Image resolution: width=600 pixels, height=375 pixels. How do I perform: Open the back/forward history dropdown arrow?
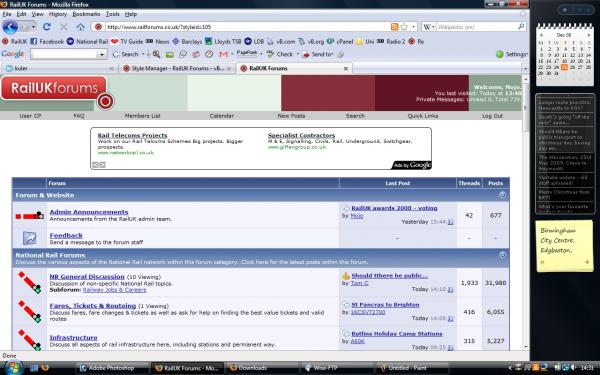point(33,27)
